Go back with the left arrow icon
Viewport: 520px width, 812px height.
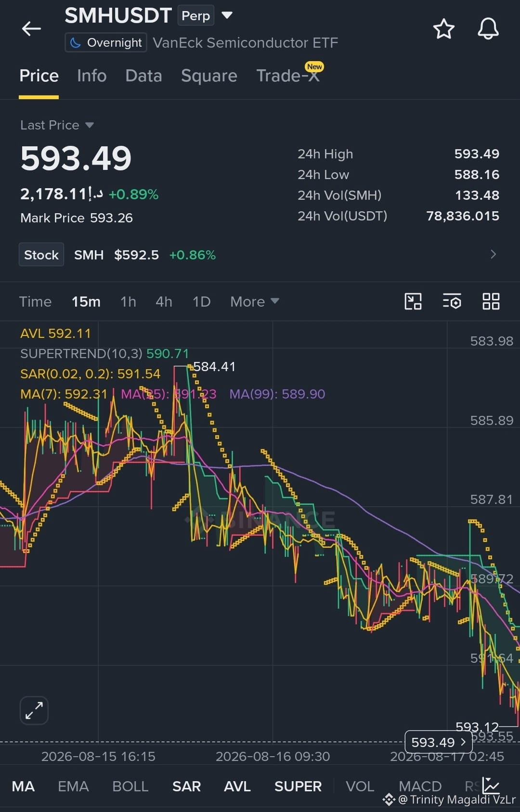[x=31, y=29]
